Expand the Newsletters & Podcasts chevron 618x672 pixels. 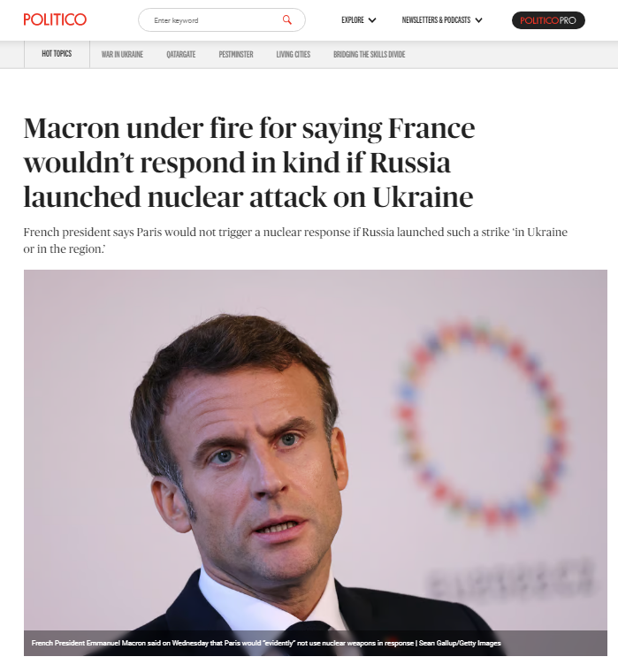tap(478, 20)
